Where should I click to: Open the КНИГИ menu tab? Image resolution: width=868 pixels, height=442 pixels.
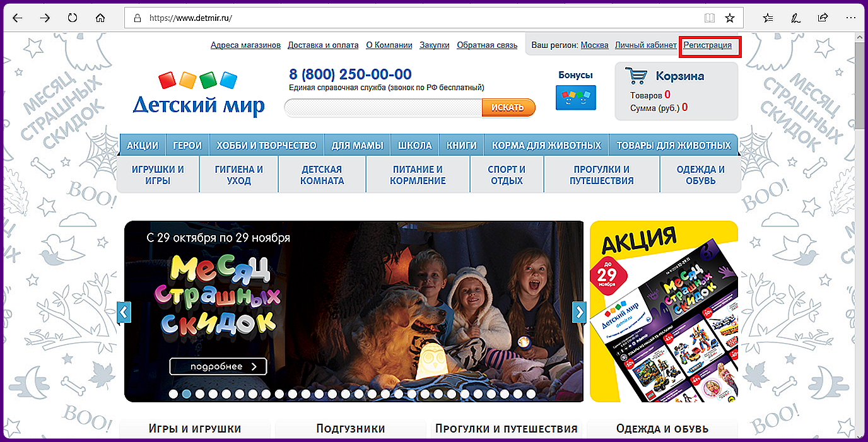coord(462,145)
